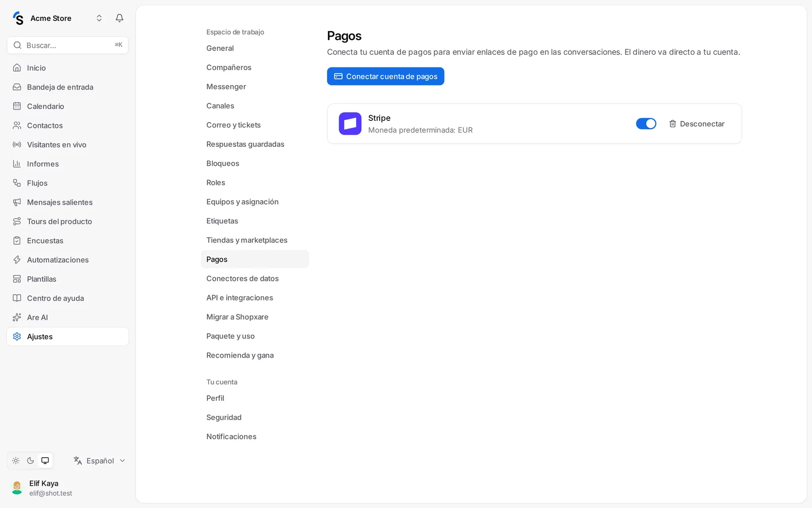Select Seguridad under Tu cuenta
812x508 pixels.
[255, 418]
